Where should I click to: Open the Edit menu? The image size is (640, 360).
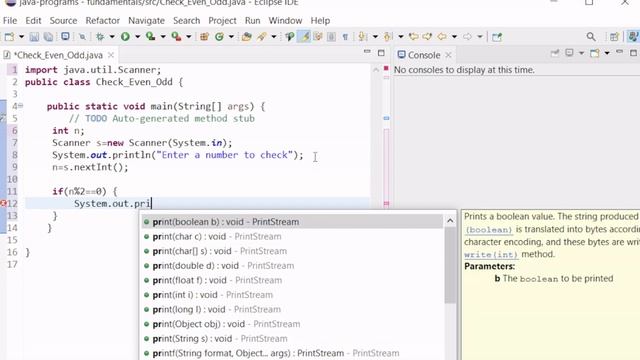click(33, 20)
